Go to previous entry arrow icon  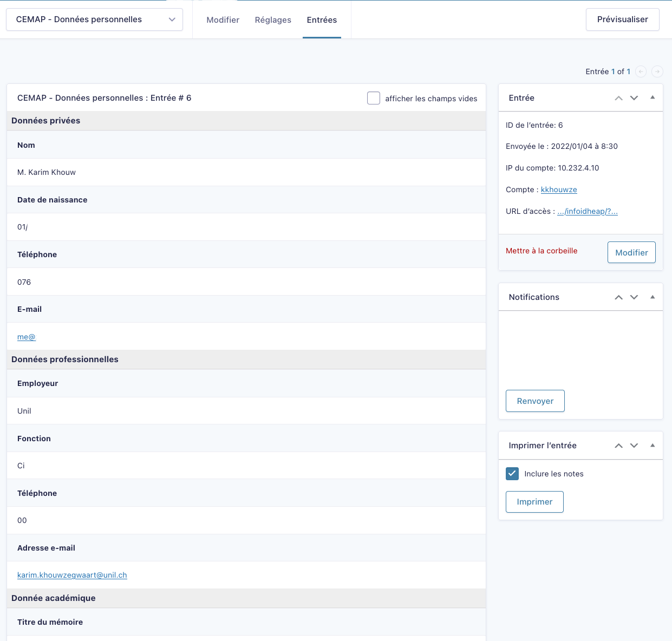click(641, 71)
